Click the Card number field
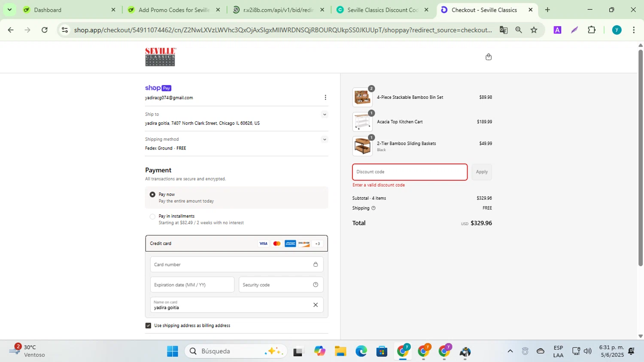The width and height of the screenshot is (644, 362). (x=237, y=265)
